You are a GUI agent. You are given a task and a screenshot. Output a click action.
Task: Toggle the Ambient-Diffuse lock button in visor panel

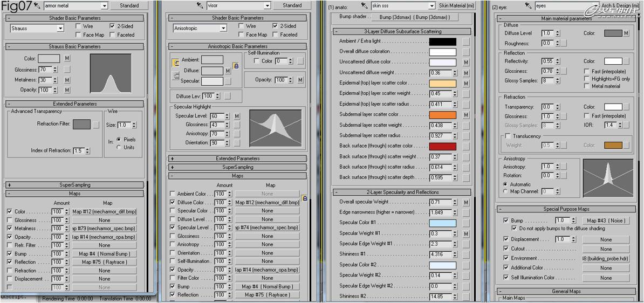point(175,63)
